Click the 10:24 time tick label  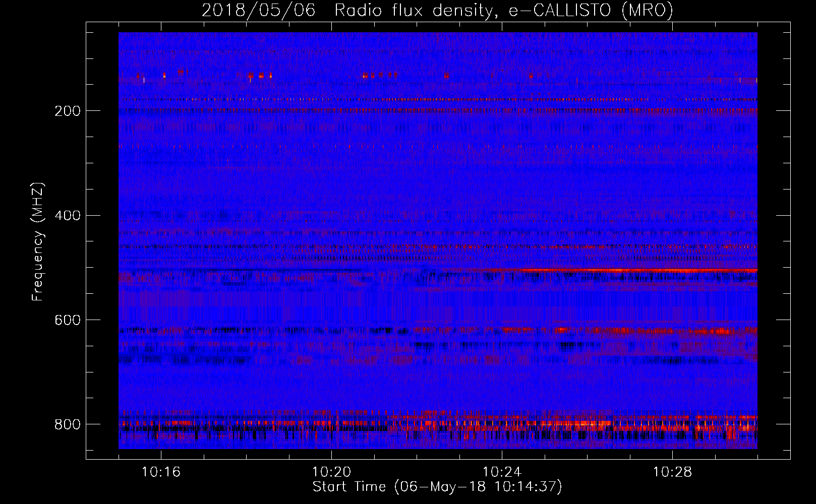pos(502,472)
